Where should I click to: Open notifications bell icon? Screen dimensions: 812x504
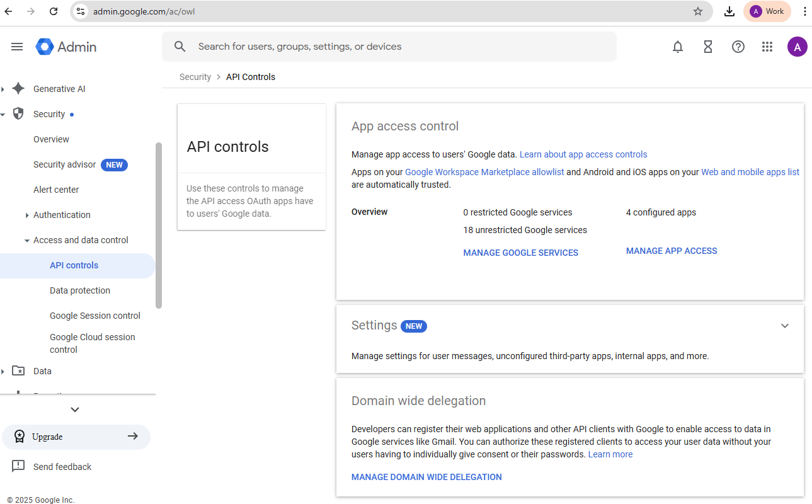[x=678, y=47]
